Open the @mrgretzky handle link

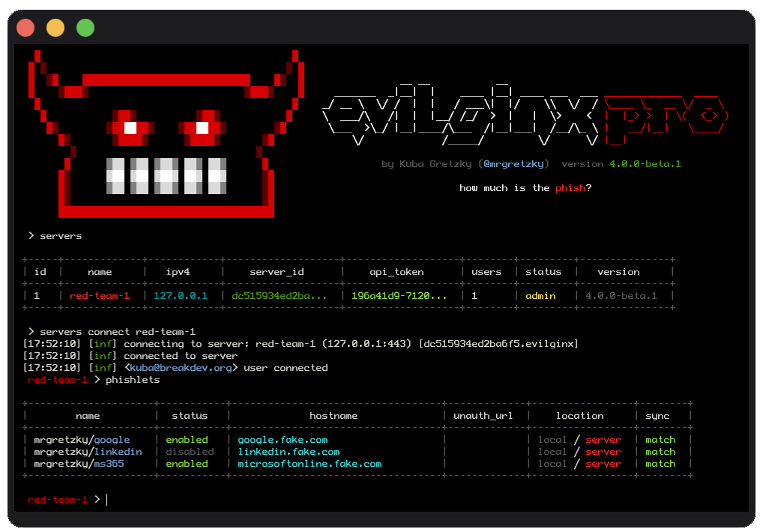tap(515, 164)
